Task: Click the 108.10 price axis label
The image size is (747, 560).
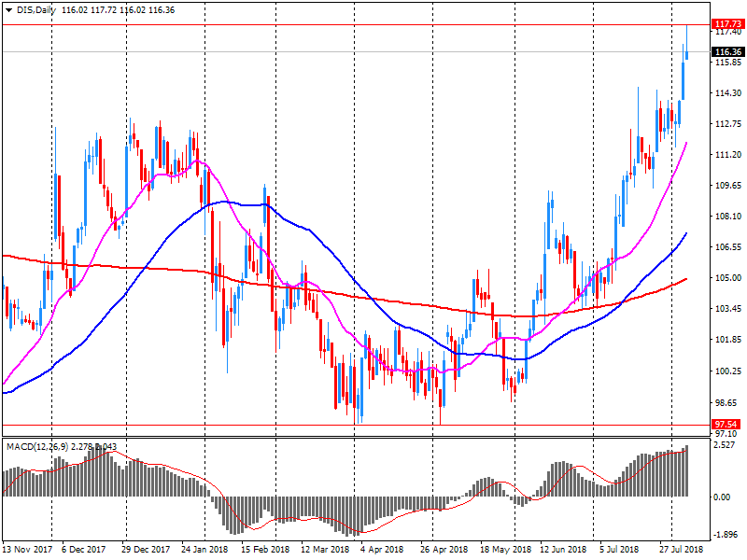Action: pos(728,217)
